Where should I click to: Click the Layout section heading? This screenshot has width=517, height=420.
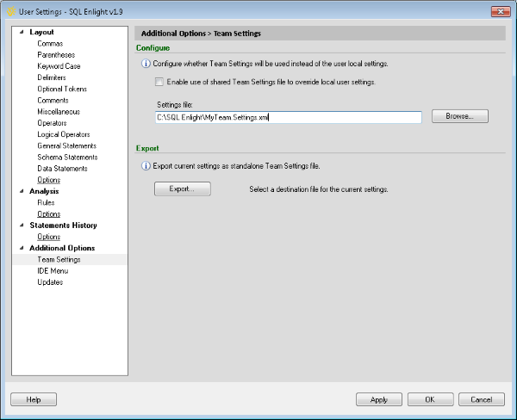click(41, 32)
